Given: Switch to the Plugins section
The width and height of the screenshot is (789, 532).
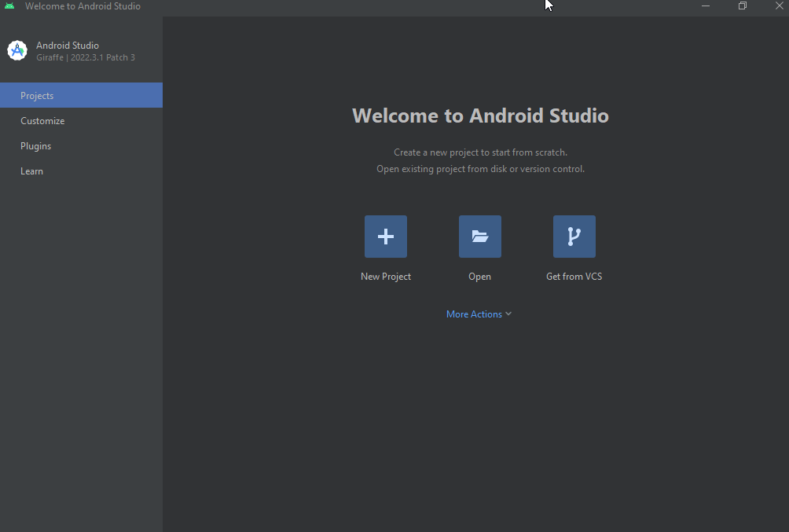Looking at the screenshot, I should point(81,146).
